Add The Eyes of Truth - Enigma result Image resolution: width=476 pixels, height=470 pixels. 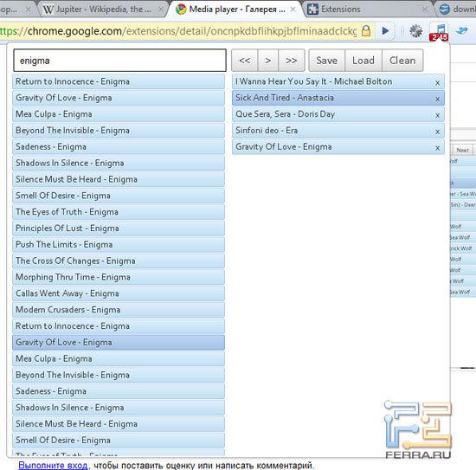click(119, 212)
